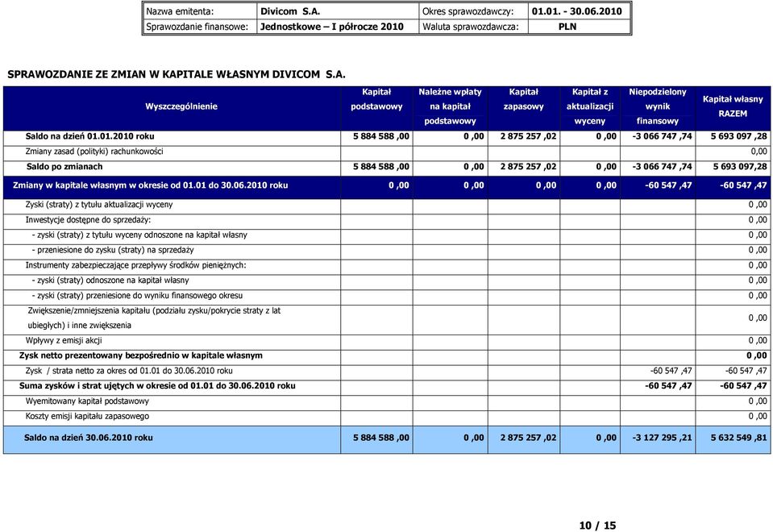Click 5 632 549,81 closing total
Screen dimensions: 773x532
[739, 438]
